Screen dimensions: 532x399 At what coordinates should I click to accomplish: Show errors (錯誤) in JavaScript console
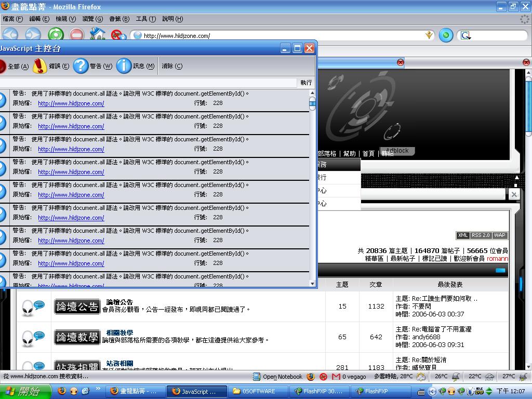tap(51, 66)
